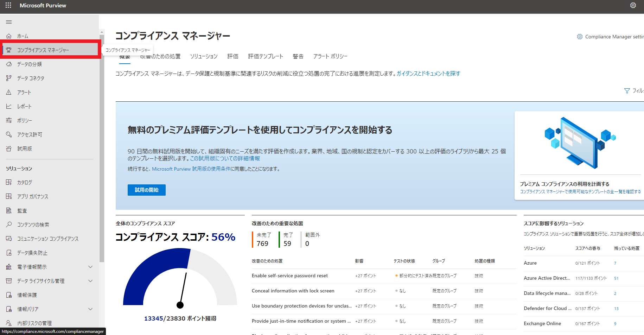The image size is (644, 335).
Task: Click the データ ライフサイクル管理 icon
Action: (9, 281)
